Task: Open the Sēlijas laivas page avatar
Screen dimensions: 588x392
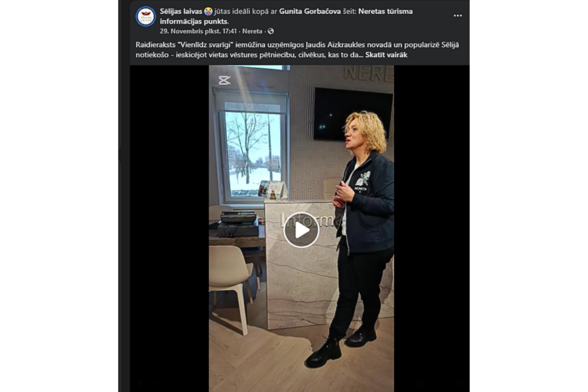Action: coord(145,17)
